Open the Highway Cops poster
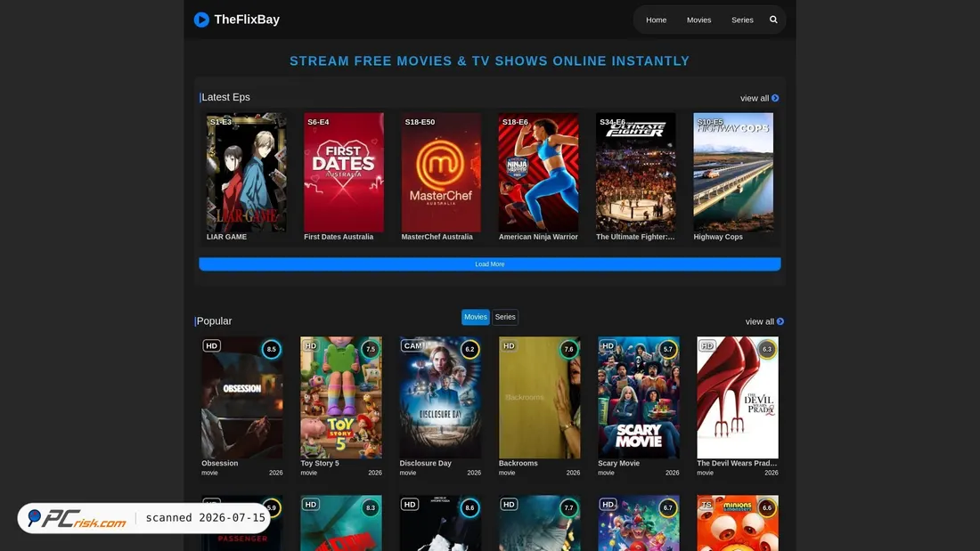 (x=733, y=173)
